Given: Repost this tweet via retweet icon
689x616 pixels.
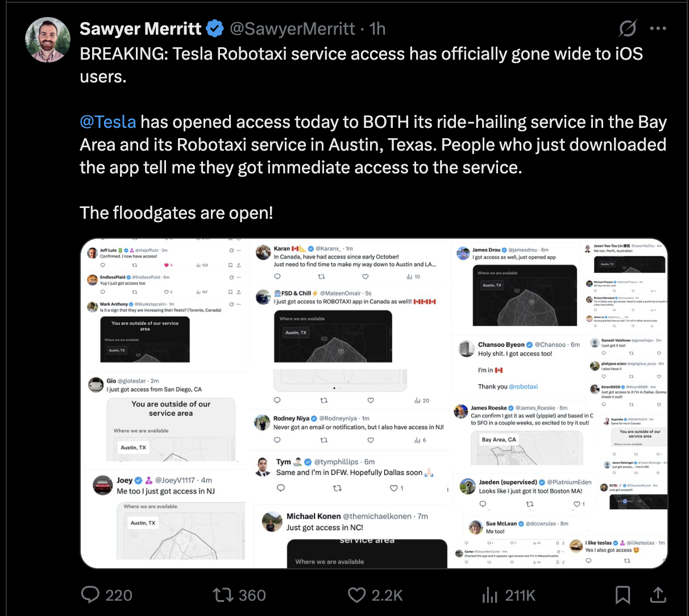Looking at the screenshot, I should 222,595.
